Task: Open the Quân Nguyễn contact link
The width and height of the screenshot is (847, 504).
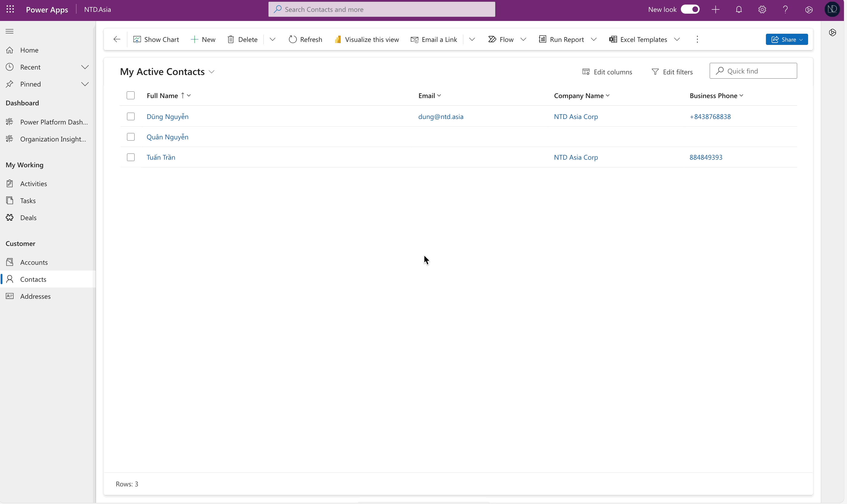Action: tap(167, 137)
